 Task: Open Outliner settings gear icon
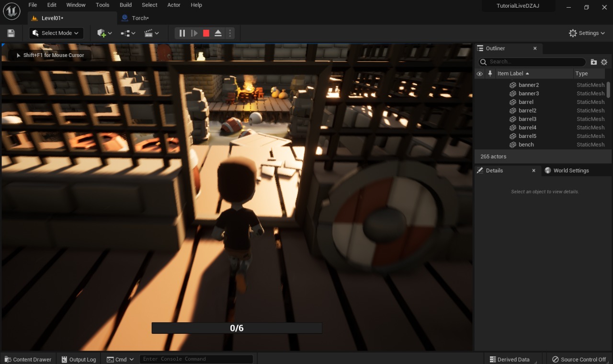click(604, 62)
